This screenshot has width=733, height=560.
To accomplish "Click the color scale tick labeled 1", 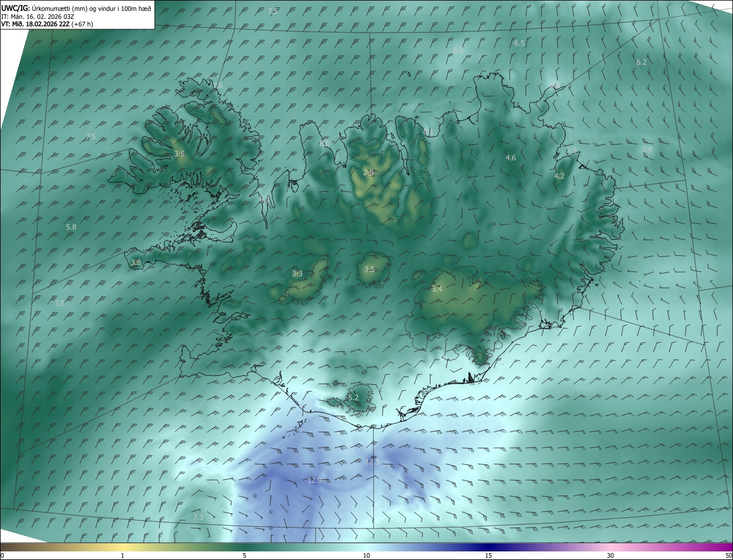I will click(123, 555).
